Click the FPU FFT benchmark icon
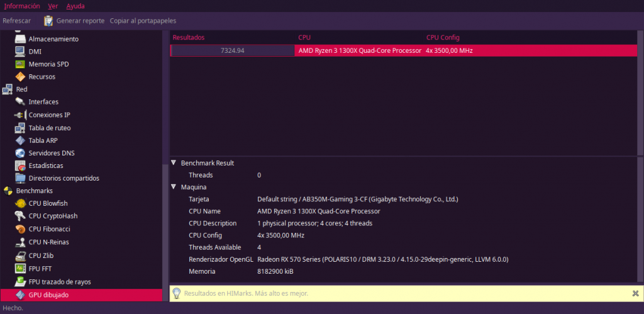 click(x=20, y=269)
